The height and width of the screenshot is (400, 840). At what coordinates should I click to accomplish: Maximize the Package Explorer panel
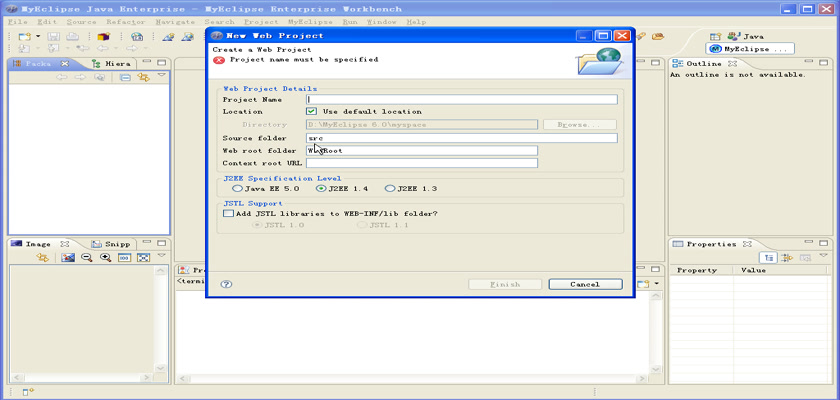[161, 62]
